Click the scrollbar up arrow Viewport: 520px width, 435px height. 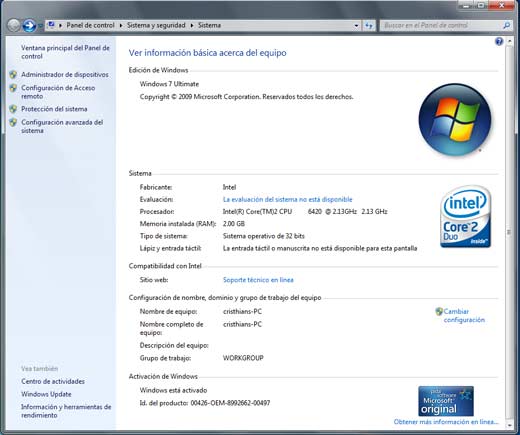pyautogui.click(x=509, y=41)
